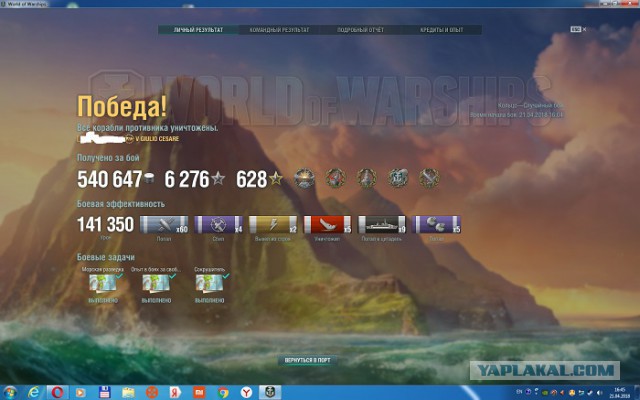Click the grey experience star icon
Image resolution: width=640 pixels, height=400 pixels.
[x=218, y=178]
